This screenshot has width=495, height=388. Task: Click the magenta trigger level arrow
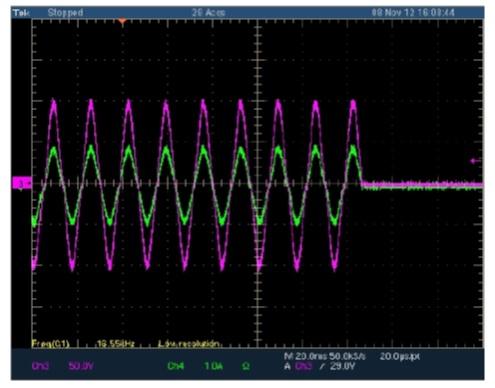(475, 161)
